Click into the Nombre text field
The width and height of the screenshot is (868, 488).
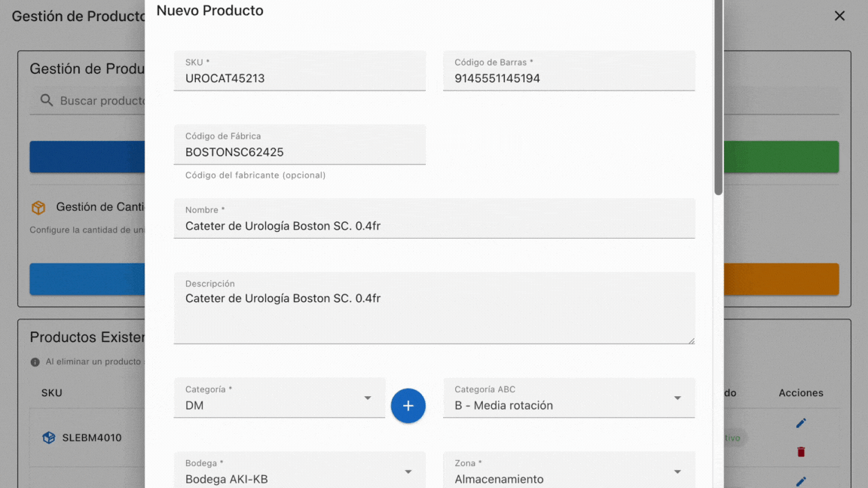click(x=433, y=226)
